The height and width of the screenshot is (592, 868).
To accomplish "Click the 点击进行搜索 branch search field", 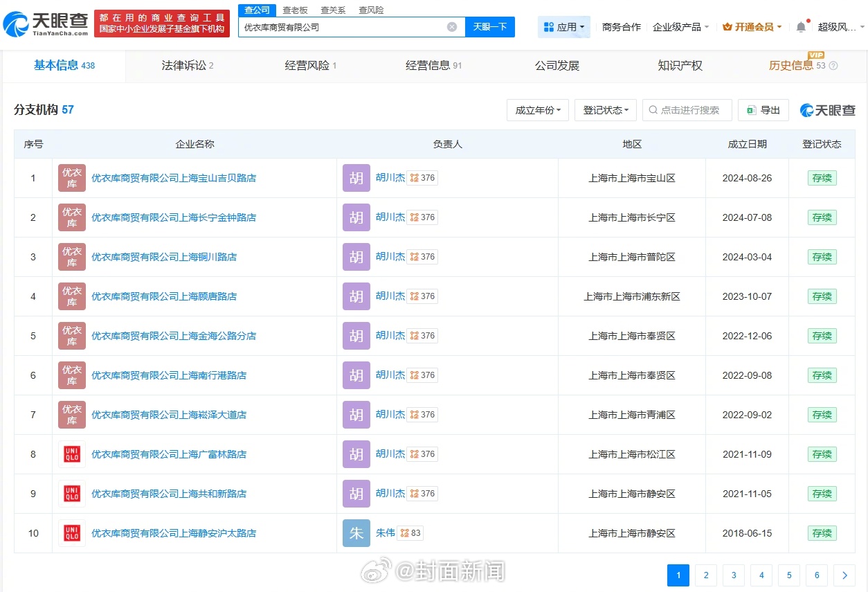I will pos(687,110).
